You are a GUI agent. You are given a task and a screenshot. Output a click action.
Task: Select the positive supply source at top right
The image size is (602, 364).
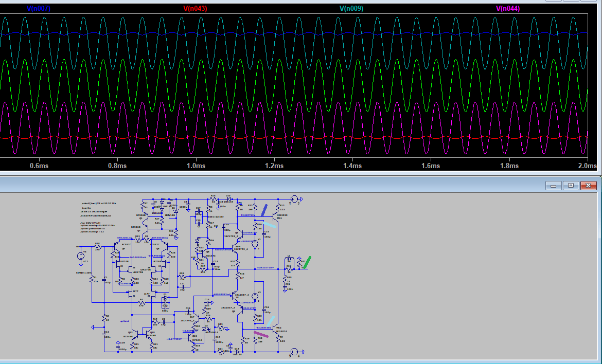click(x=294, y=199)
